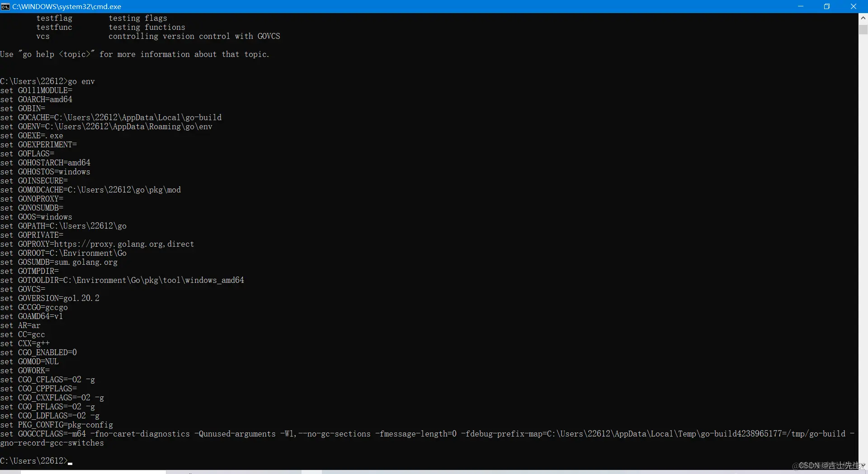
Task: Click the GOVERSION=go1.20.2 line
Action: coord(50,298)
